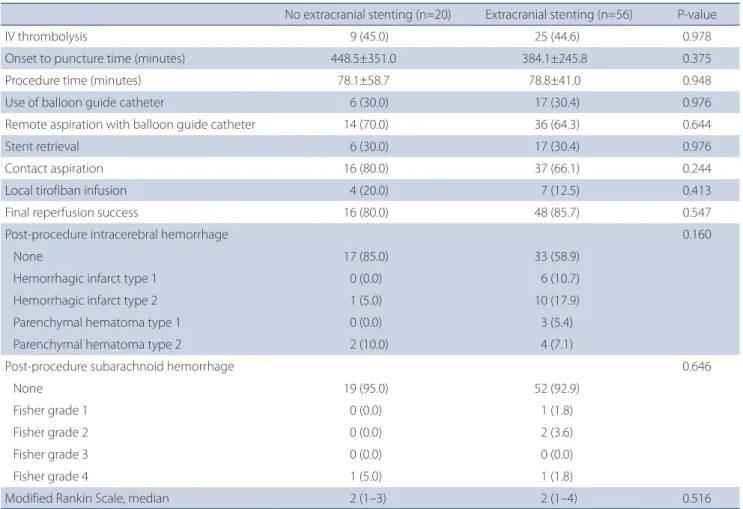Image resolution: width=743 pixels, height=509 pixels.
Task: Click the P-value 0.160
Action: point(697,235)
